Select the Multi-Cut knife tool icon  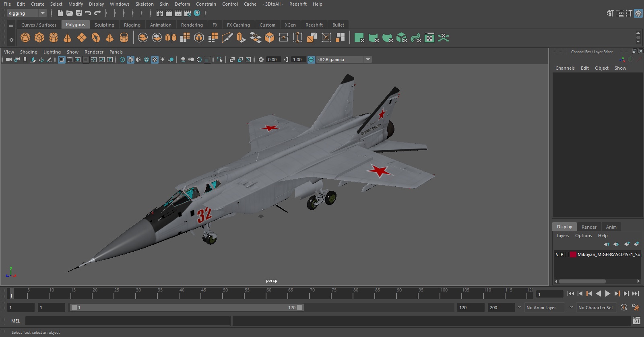tap(227, 38)
